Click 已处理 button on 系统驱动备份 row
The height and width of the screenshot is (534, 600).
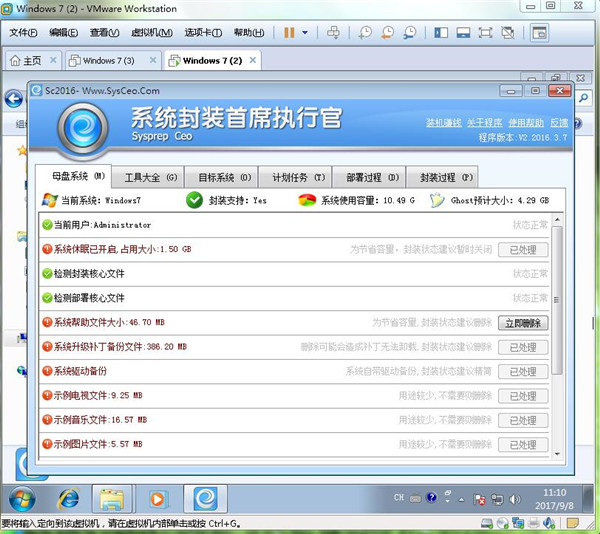(x=523, y=371)
